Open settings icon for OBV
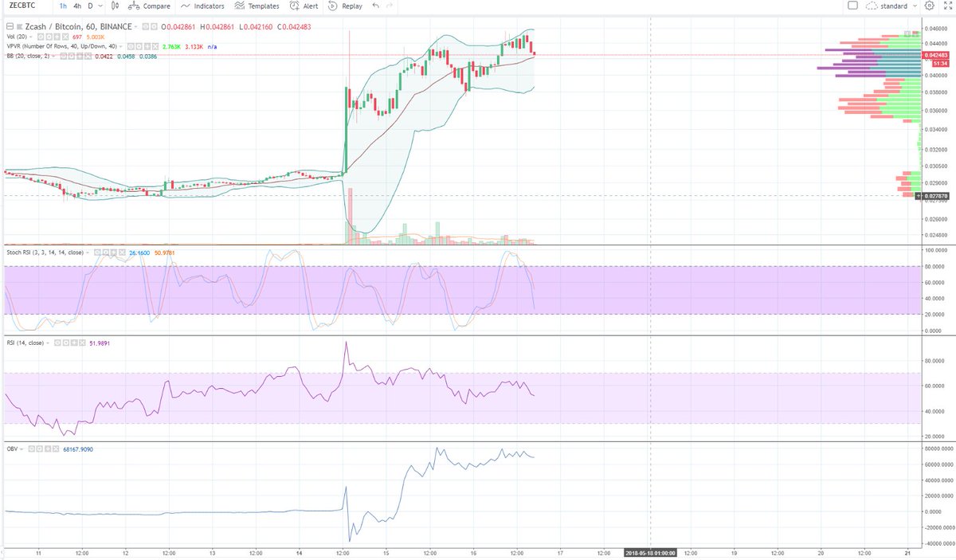This screenshot has width=956, height=560. click(40, 449)
